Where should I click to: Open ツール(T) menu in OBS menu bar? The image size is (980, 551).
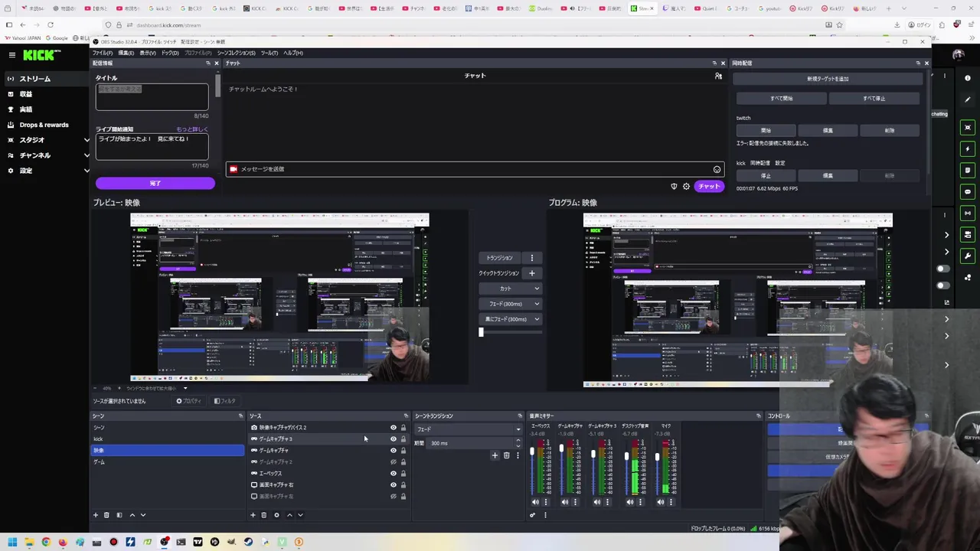(x=269, y=53)
